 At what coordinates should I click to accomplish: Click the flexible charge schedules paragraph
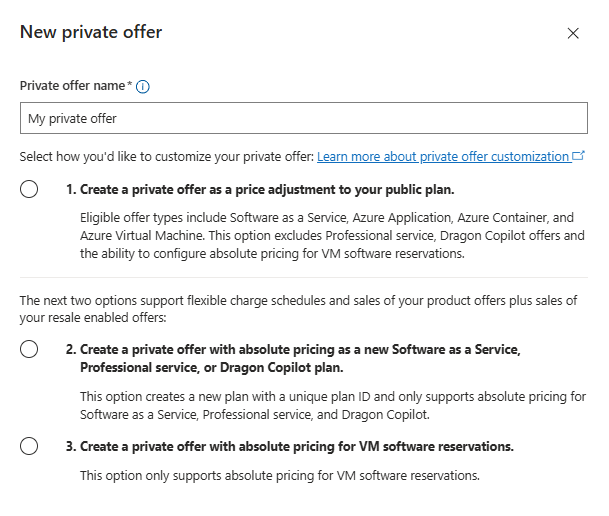[x=298, y=309]
